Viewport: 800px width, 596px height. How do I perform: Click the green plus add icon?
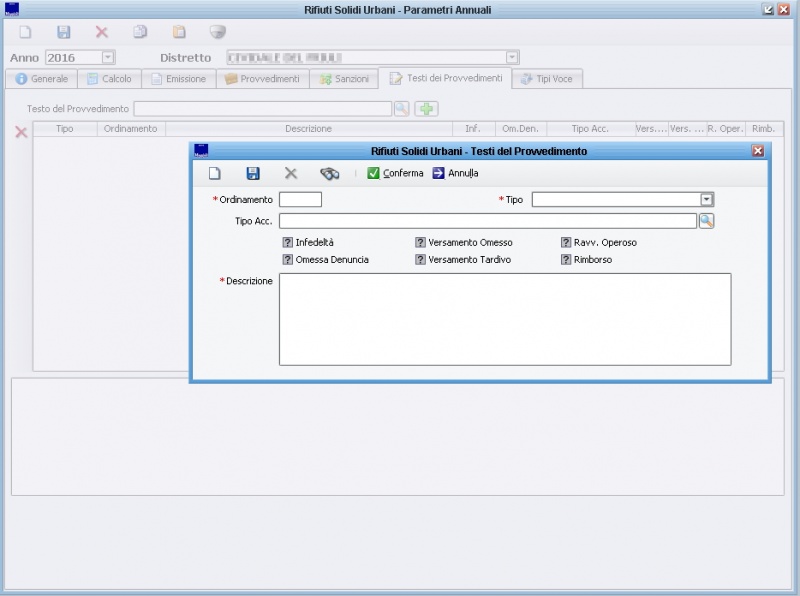tap(427, 108)
